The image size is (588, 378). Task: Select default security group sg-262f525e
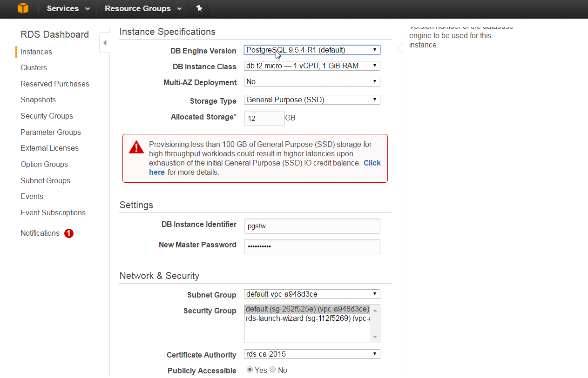click(307, 309)
